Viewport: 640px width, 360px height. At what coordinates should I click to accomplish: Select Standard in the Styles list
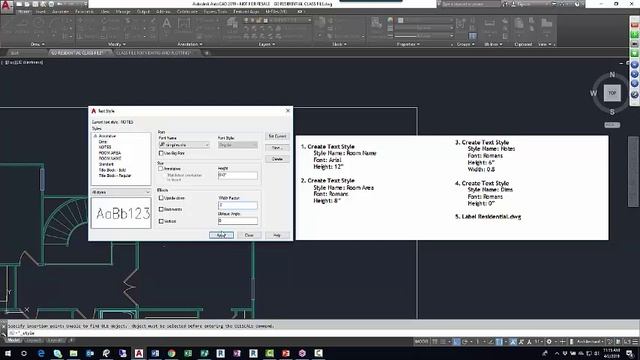pyautogui.click(x=106, y=164)
